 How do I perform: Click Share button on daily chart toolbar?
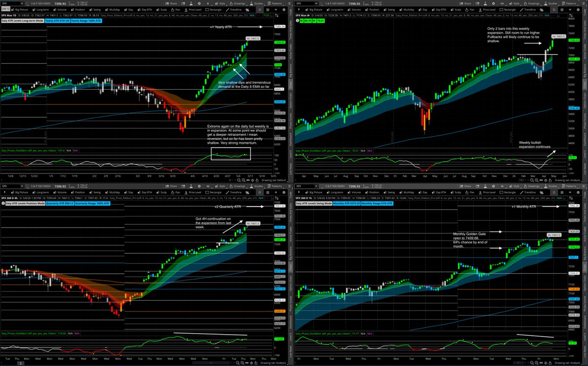[x=171, y=3]
